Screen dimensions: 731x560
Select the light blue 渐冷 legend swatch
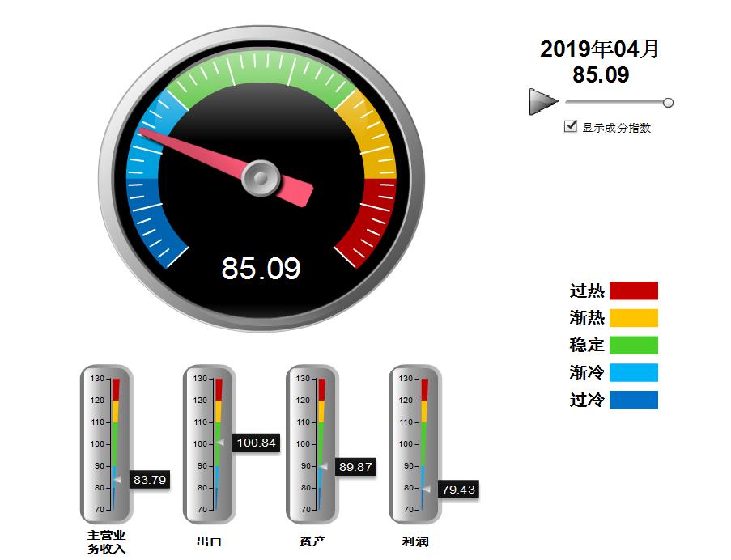pos(633,373)
